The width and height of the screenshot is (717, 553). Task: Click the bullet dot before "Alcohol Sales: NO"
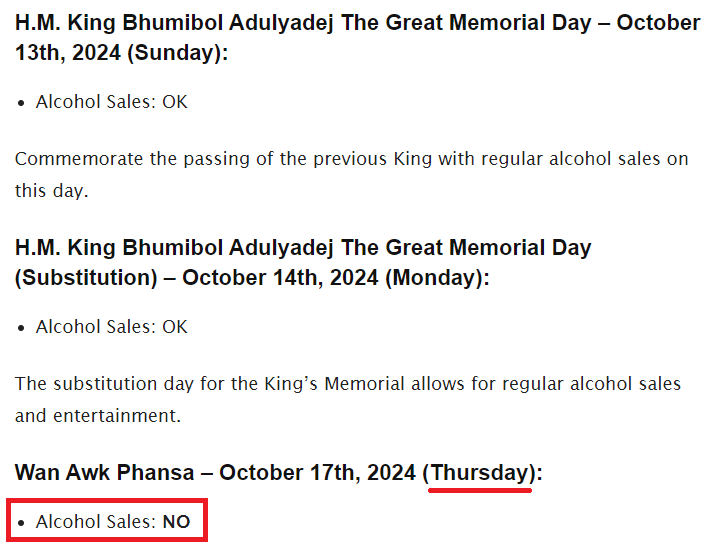[x=21, y=523]
